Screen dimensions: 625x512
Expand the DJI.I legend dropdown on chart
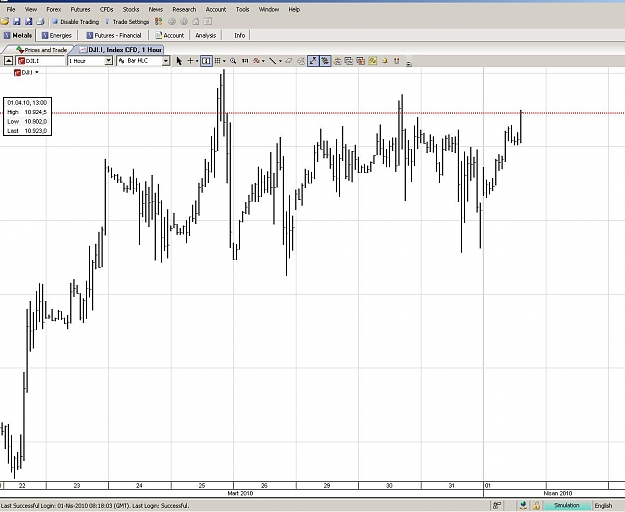point(37,72)
